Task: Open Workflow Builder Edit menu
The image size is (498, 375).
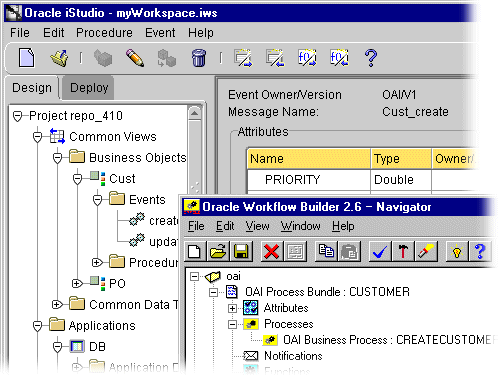Action: [x=225, y=226]
